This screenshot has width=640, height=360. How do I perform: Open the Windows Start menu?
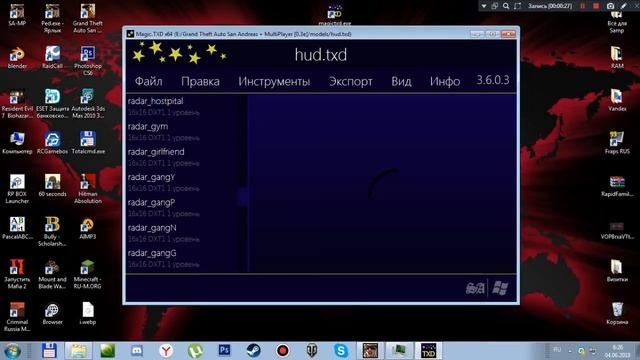coord(12,351)
